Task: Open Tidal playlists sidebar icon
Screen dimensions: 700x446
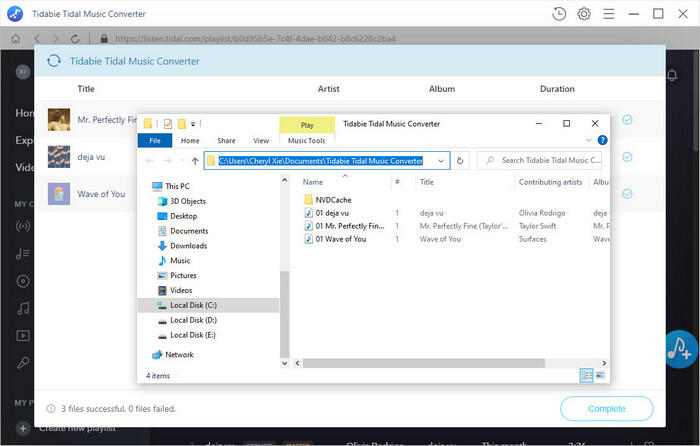Action: click(23, 254)
